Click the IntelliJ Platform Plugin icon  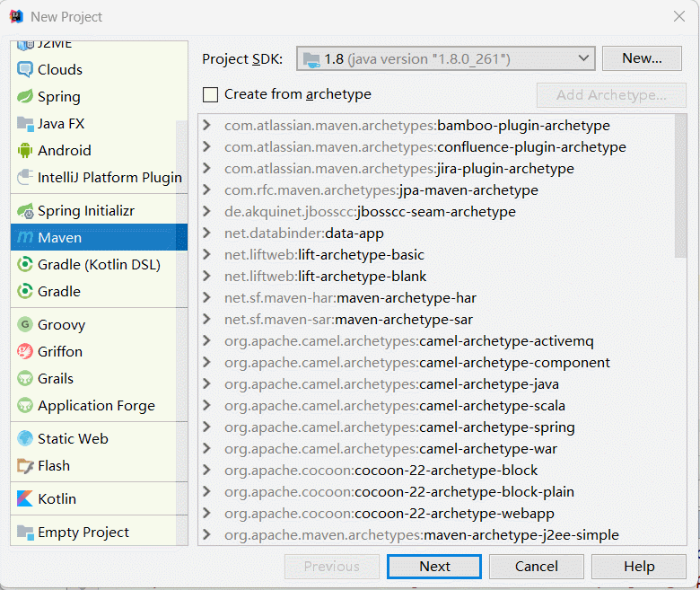pyautogui.click(x=25, y=177)
